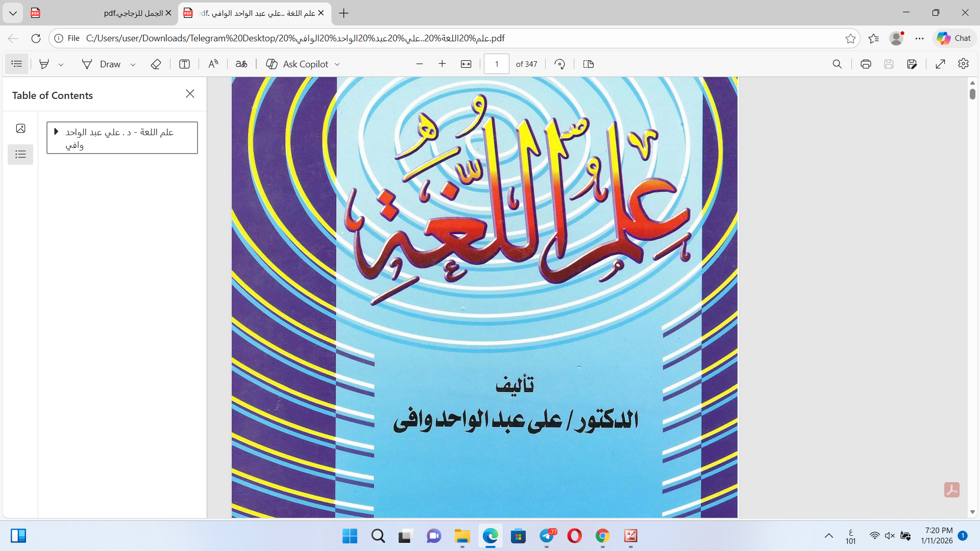Select the Draw tool
The image size is (980, 551).
102,64
